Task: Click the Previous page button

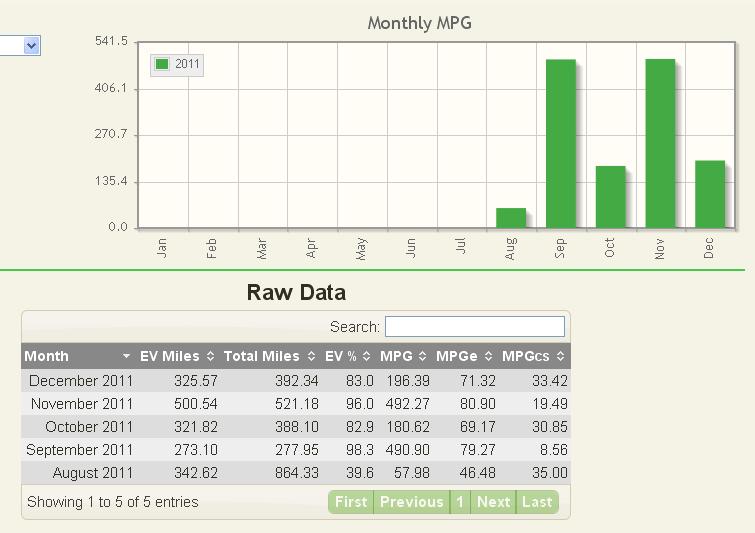Action: (x=411, y=502)
